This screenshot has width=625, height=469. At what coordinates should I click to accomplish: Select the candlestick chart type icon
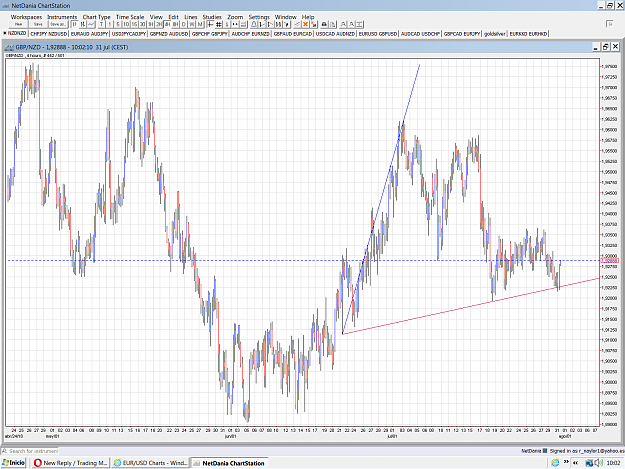[x=75, y=24]
